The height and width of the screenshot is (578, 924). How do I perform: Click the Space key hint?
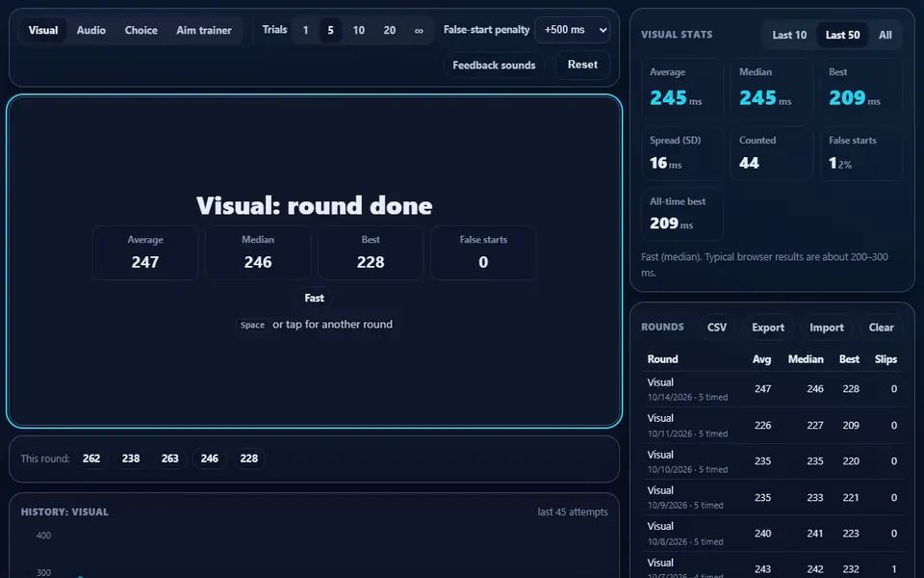click(x=252, y=325)
